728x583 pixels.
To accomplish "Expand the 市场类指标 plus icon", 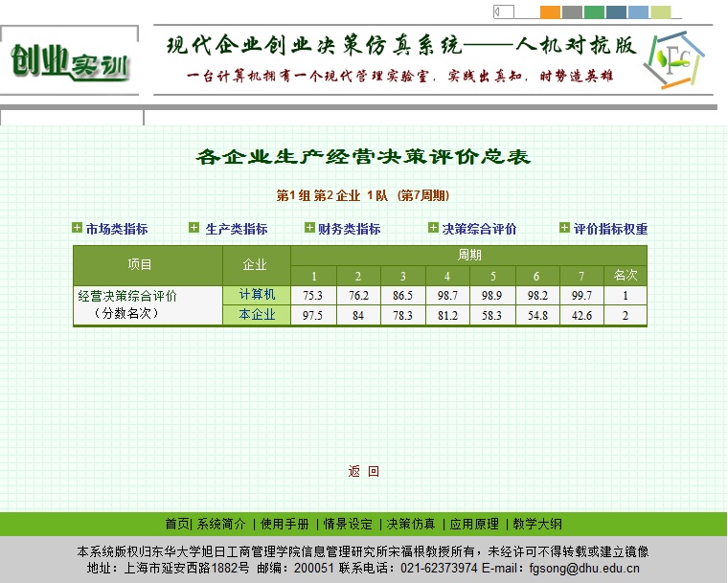I will (77, 228).
